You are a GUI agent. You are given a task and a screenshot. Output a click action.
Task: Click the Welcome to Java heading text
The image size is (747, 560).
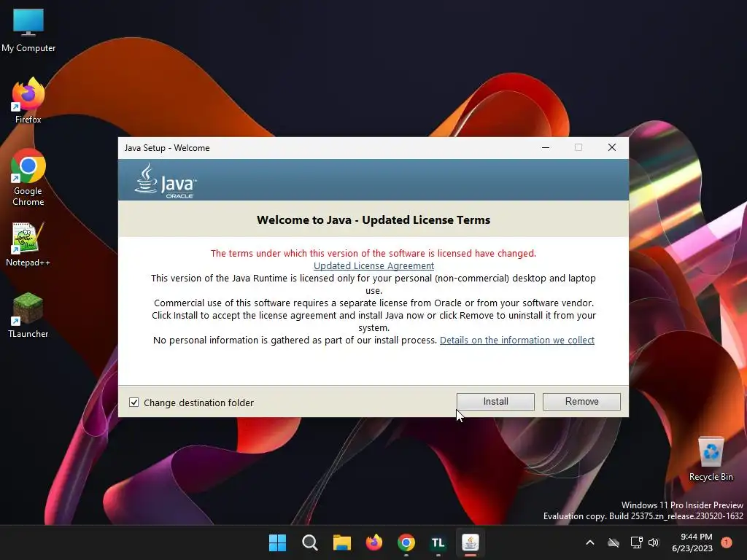(x=373, y=219)
